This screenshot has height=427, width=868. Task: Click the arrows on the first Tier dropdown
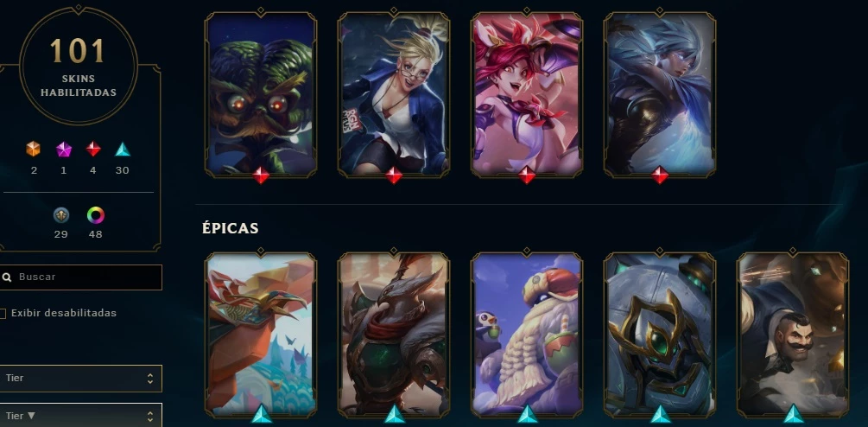tap(149, 379)
